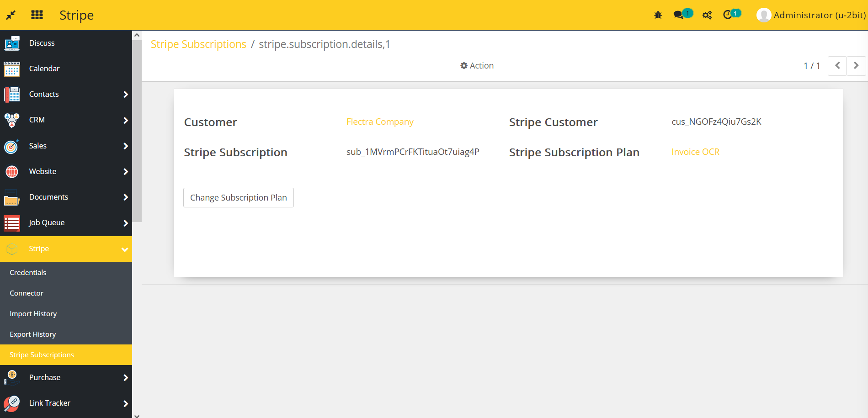The width and height of the screenshot is (868, 418).
Task: Open the Sales target icon
Action: (x=11, y=146)
